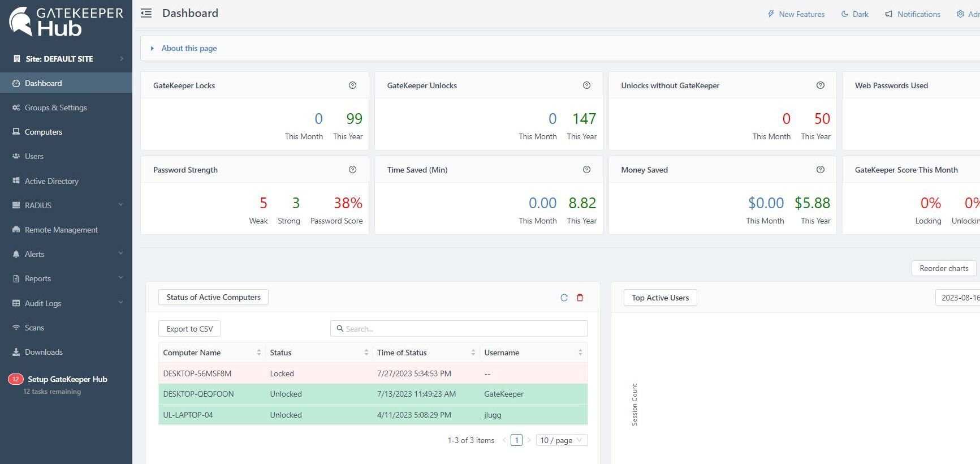Collapse the sidebar with the hamburger icon
980x464 pixels.
click(146, 14)
